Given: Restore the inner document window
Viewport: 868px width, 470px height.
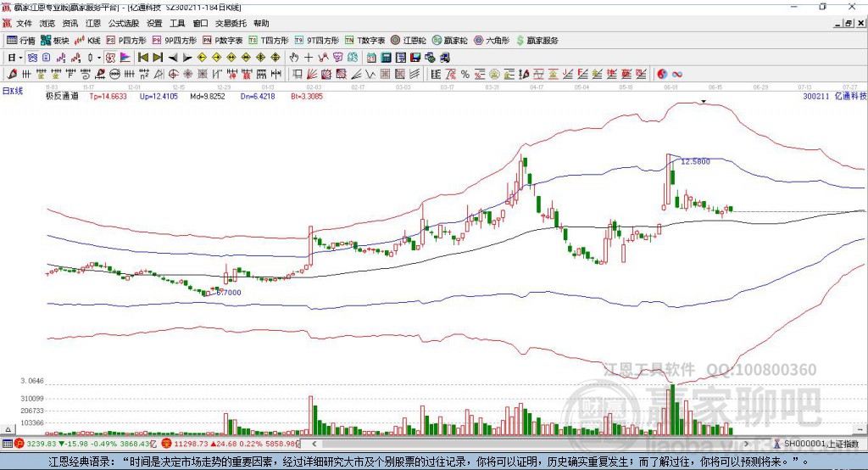Looking at the screenshot, I should point(849,23).
